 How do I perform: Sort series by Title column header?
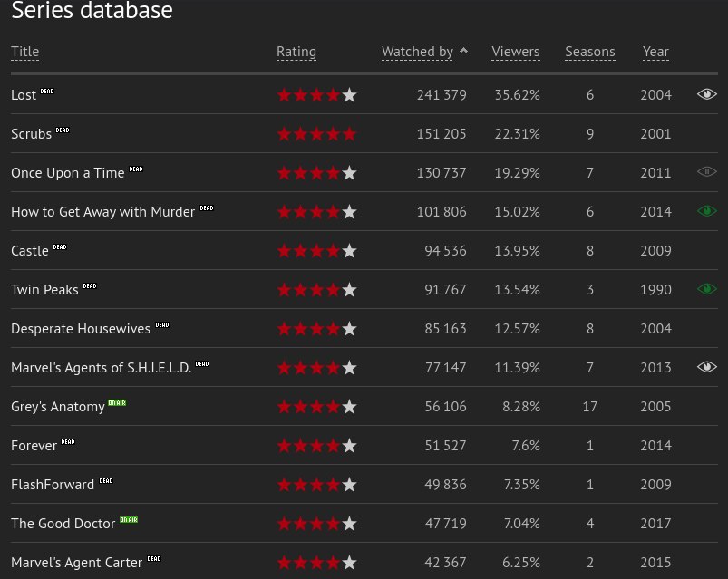25,52
